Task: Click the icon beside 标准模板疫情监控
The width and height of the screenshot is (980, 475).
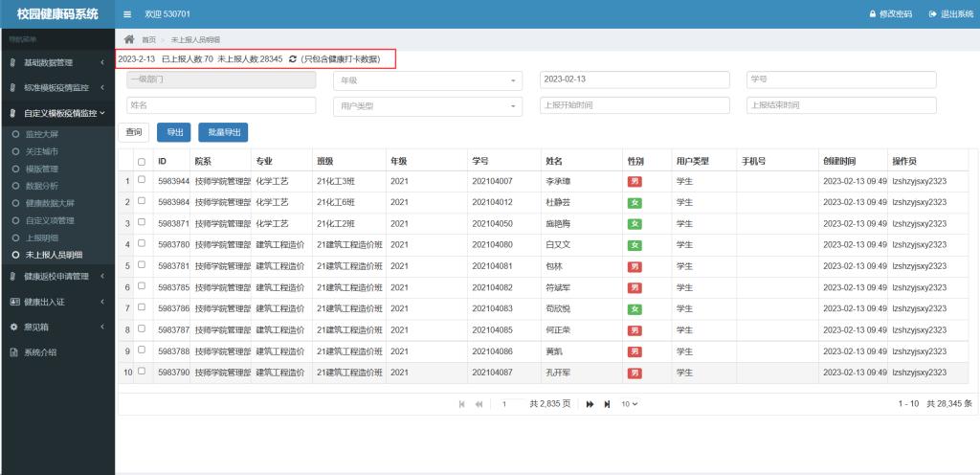Action: [x=13, y=88]
